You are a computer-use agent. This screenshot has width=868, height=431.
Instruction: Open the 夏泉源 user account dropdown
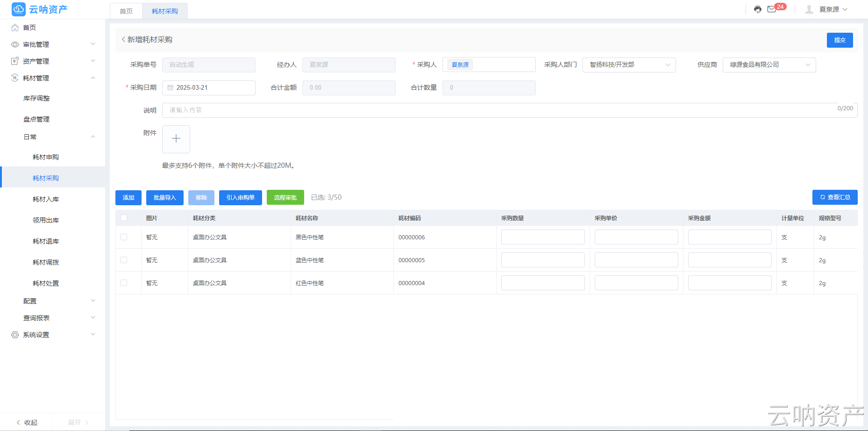coord(833,9)
